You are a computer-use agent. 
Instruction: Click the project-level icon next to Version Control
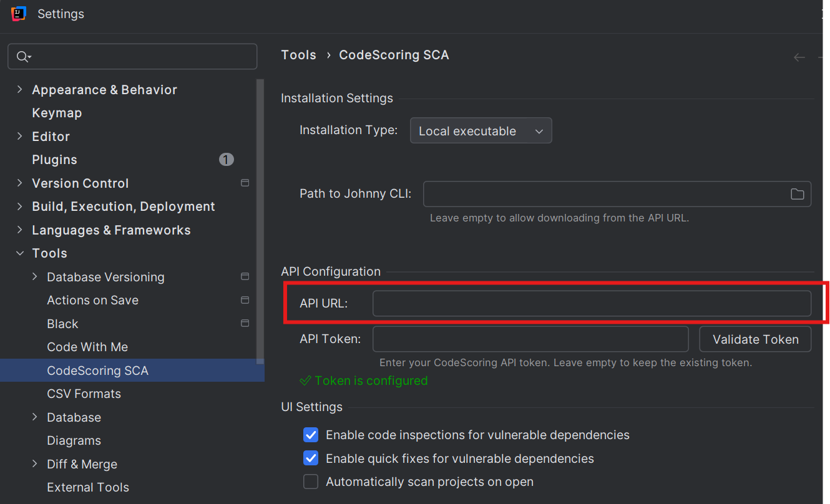click(x=245, y=183)
